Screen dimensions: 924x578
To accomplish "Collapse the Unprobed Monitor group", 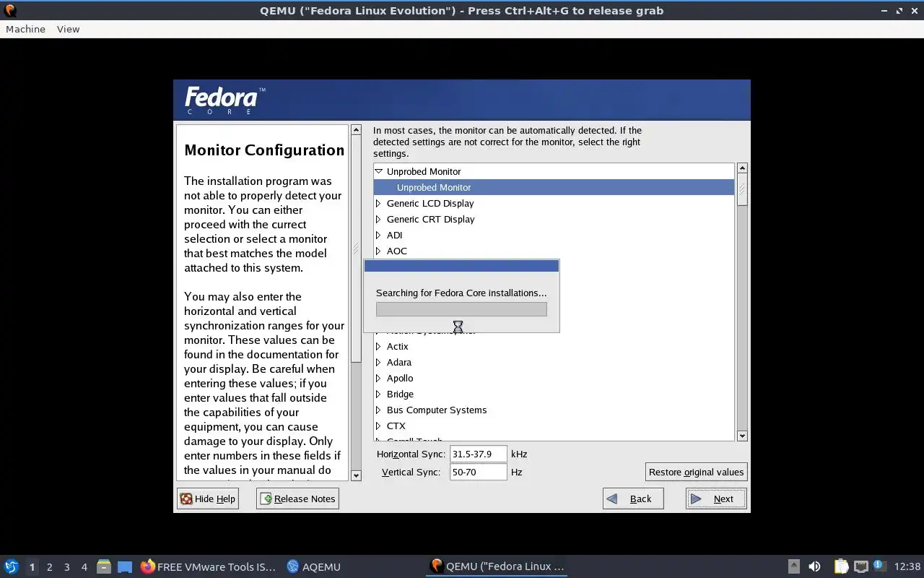I will point(378,171).
